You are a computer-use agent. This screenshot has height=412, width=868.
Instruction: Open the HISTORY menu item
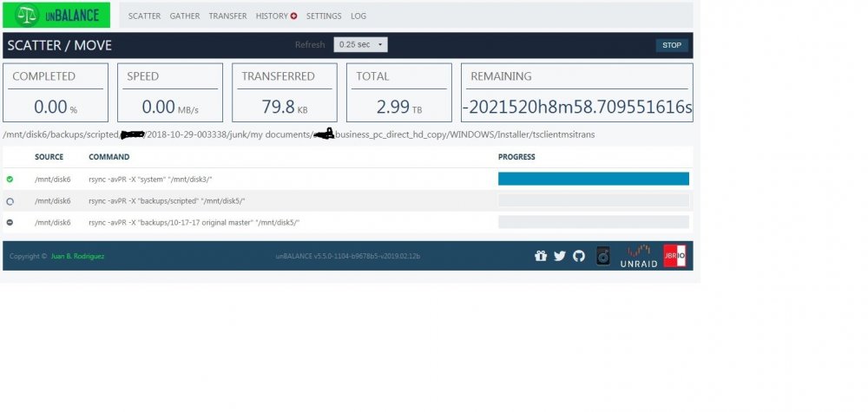tap(272, 16)
